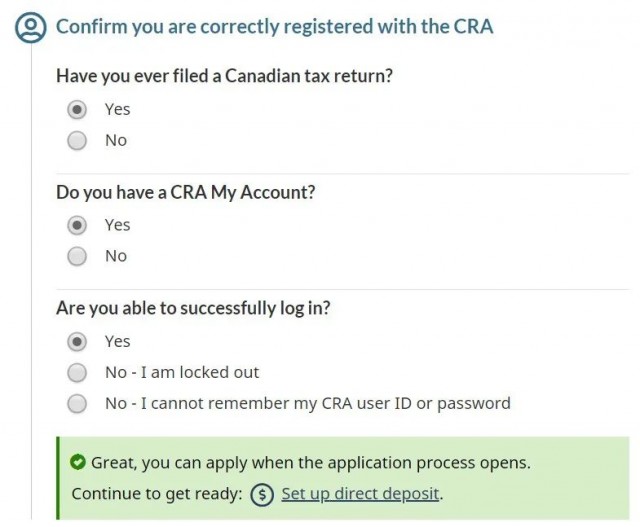Select No for having a CRA My Account
640x527 pixels.
(x=77, y=256)
